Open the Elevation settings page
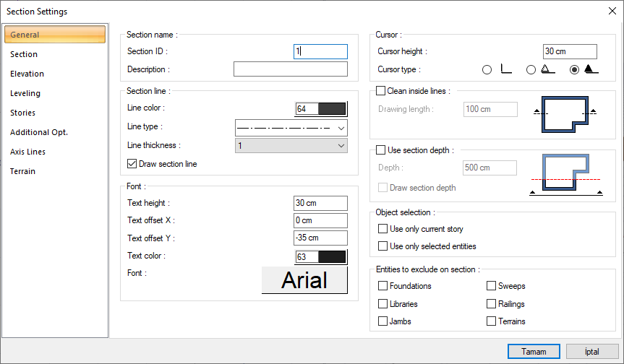The width and height of the screenshot is (624, 364). [x=27, y=74]
